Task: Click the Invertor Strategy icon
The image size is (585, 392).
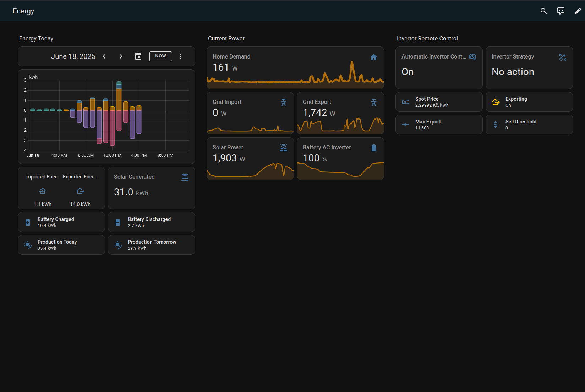Action: [x=563, y=57]
